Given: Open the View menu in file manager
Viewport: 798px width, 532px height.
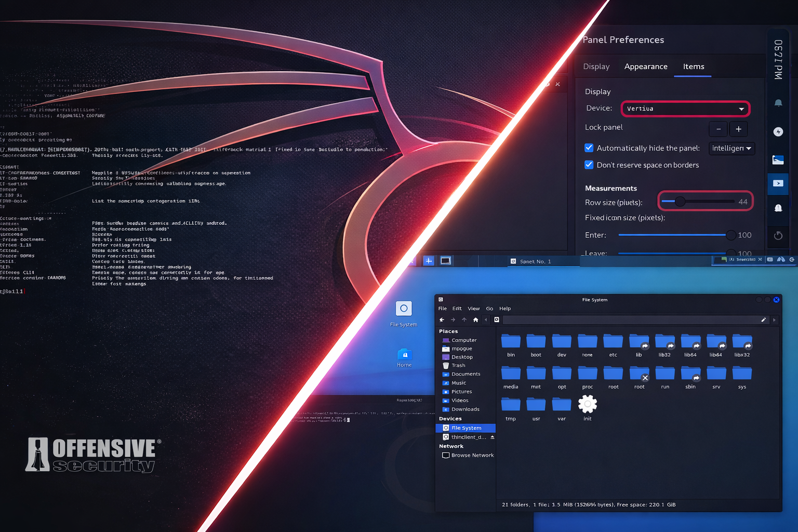Looking at the screenshot, I should pyautogui.click(x=473, y=309).
